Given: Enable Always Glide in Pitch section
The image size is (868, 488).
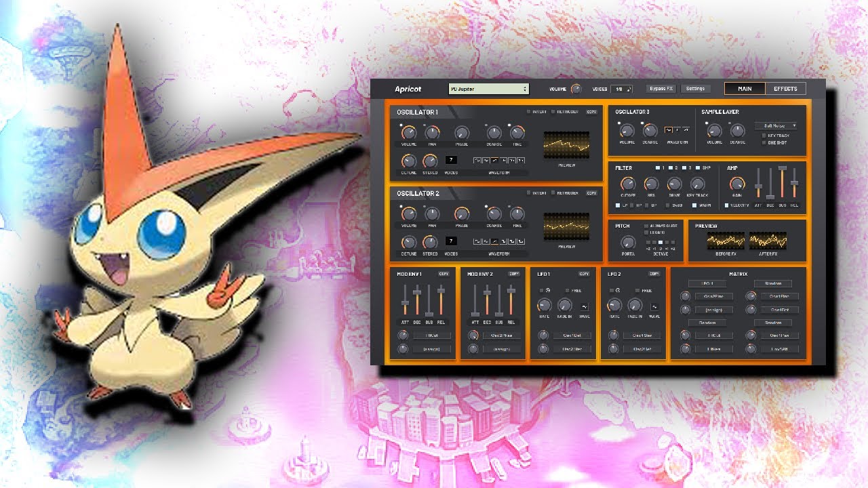Looking at the screenshot, I should [x=646, y=226].
